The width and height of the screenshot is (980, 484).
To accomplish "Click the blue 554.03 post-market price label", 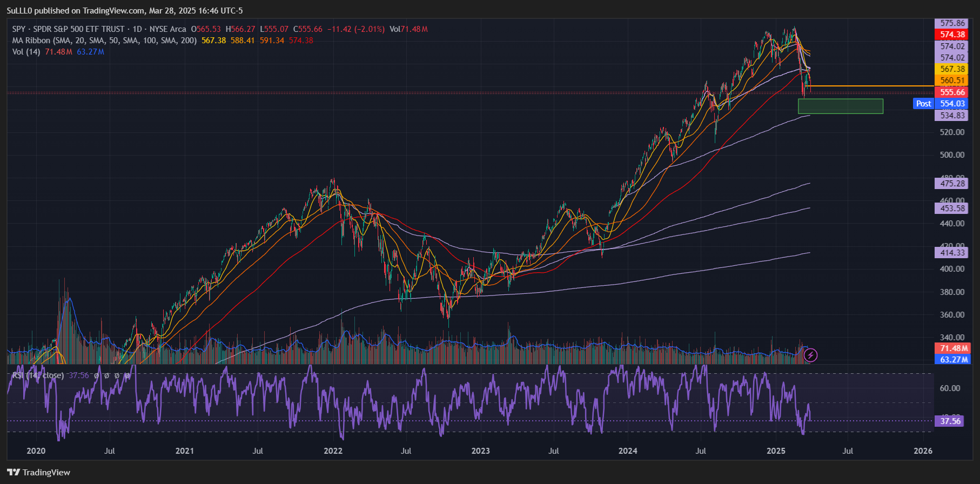I will [952, 104].
